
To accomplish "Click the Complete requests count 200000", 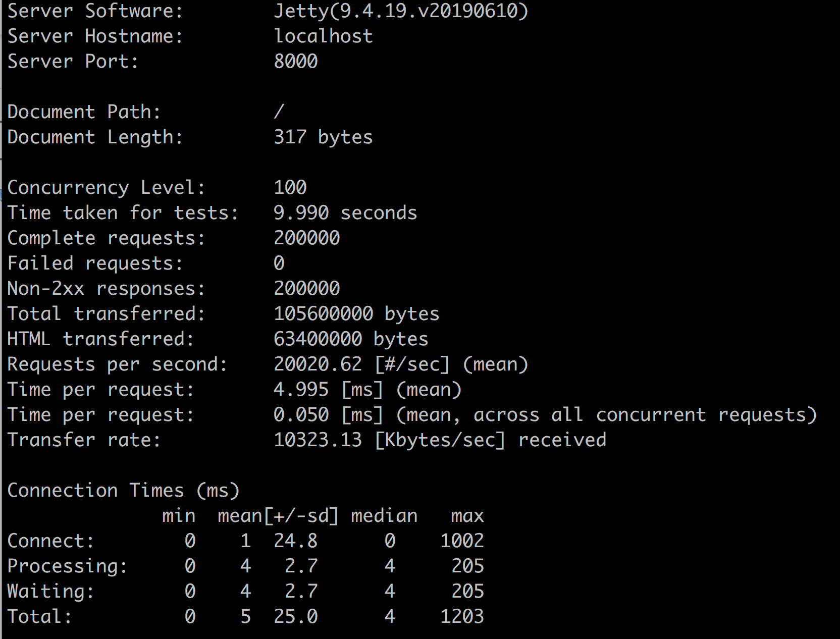I will click(x=307, y=238).
